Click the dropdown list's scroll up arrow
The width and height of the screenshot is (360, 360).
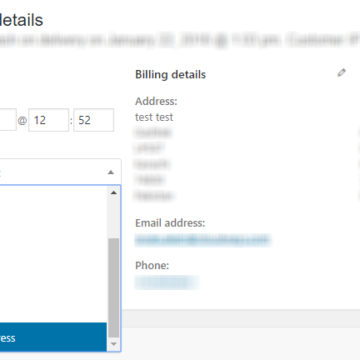[113, 193]
